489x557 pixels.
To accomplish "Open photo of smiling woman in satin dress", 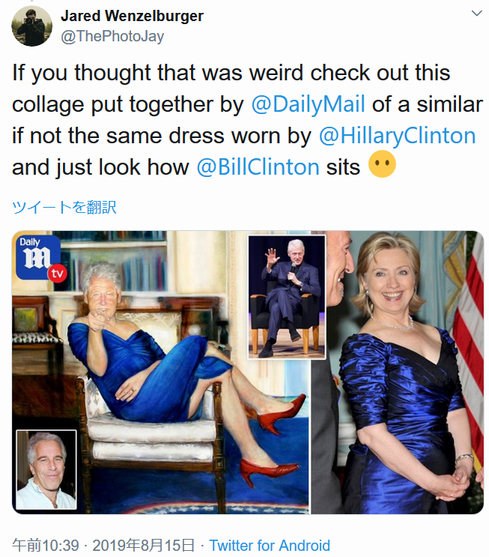I will (397, 372).
